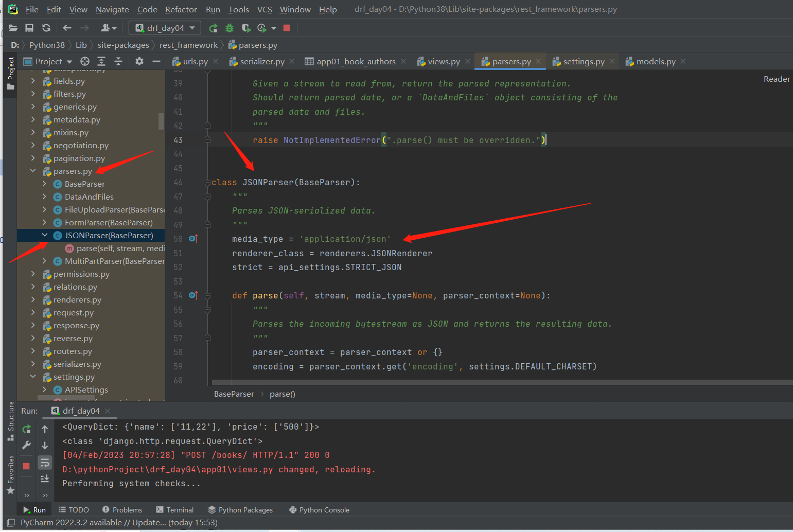Click the Save All floppy disk icon

pos(29,28)
